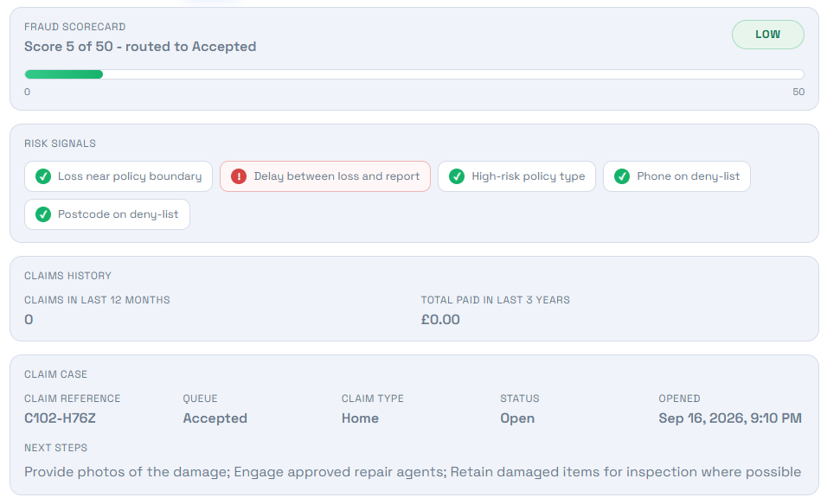Image resolution: width=827 pixels, height=504 pixels.
Task: Select the Phone on deny-list chip
Action: tap(676, 176)
